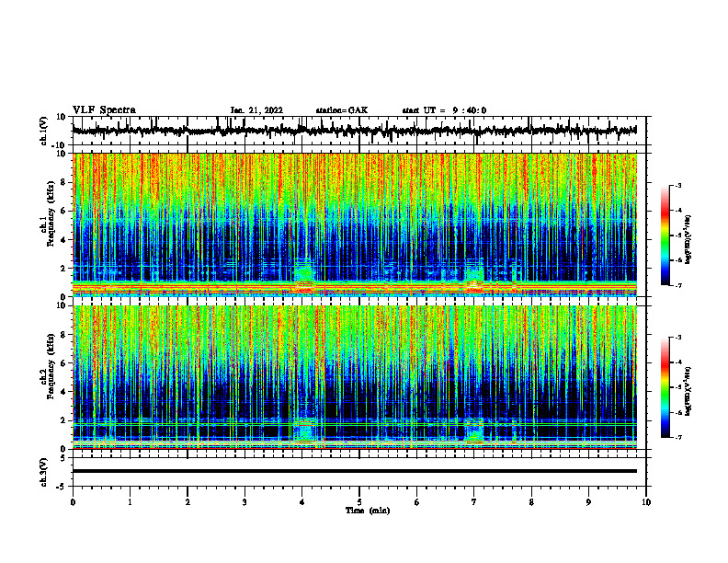Click the '4' kHz tick on ch.1 axis
Screen dimensions: 728x563
(64, 240)
